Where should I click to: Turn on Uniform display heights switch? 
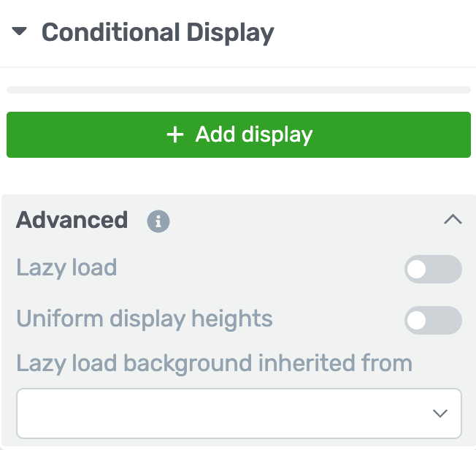coord(433,321)
